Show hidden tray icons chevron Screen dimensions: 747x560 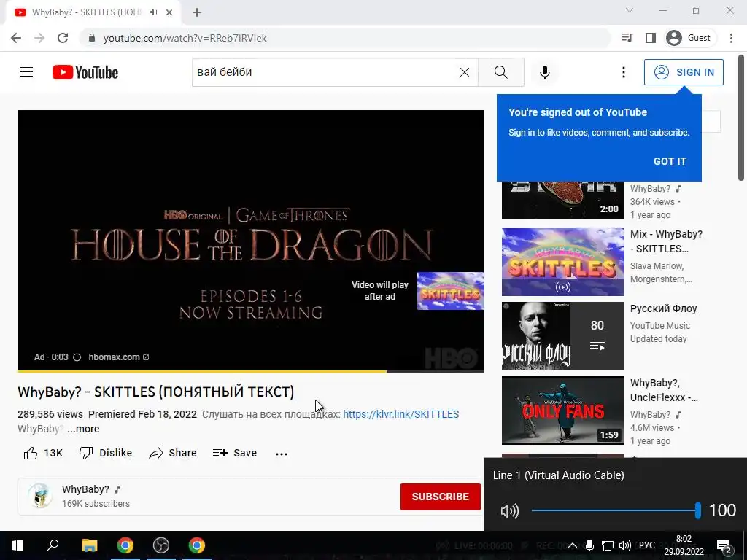click(x=573, y=545)
